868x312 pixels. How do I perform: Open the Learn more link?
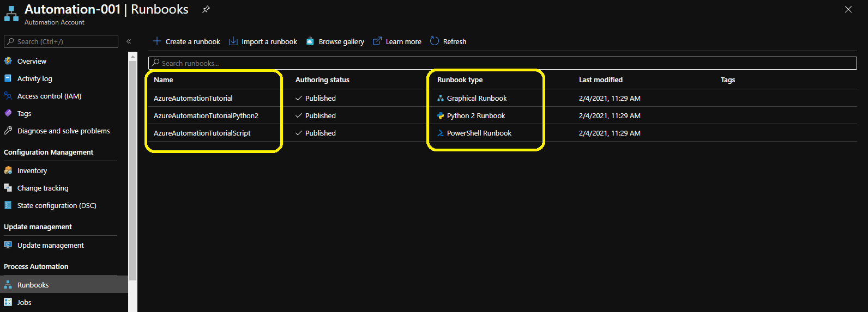point(403,41)
